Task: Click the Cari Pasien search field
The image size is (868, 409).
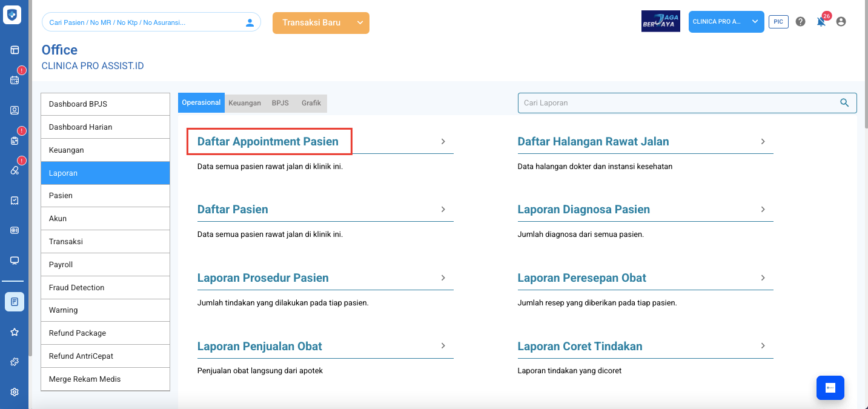Action: click(145, 22)
